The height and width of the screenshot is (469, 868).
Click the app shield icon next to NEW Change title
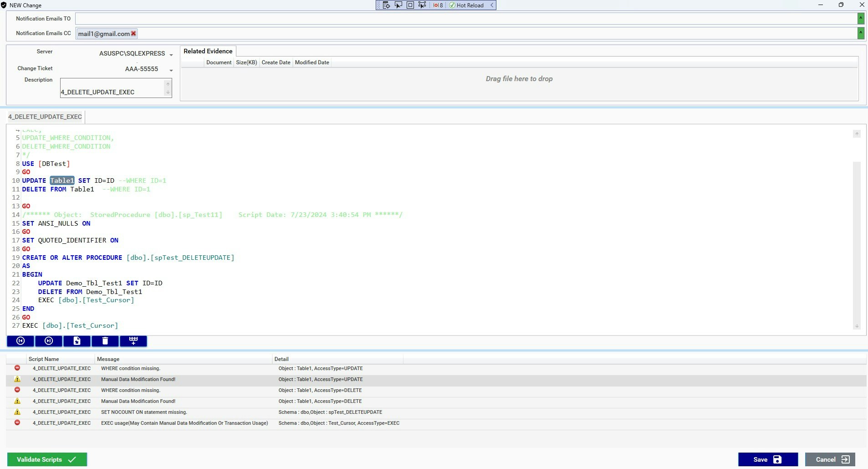[4, 5]
